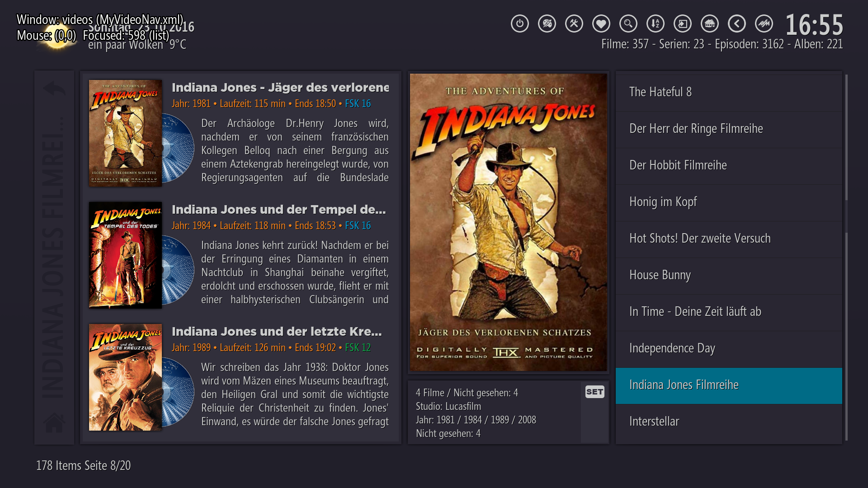Click vertical 'INDIANA JONES FILMREI...' sidebar label
868x488 pixels.
tap(54, 258)
